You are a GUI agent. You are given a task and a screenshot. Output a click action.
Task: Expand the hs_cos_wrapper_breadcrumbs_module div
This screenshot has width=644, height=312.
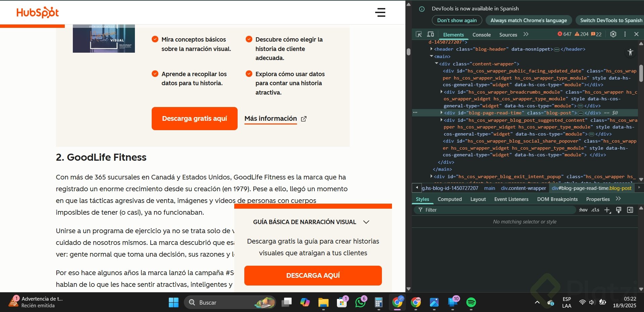(x=441, y=92)
